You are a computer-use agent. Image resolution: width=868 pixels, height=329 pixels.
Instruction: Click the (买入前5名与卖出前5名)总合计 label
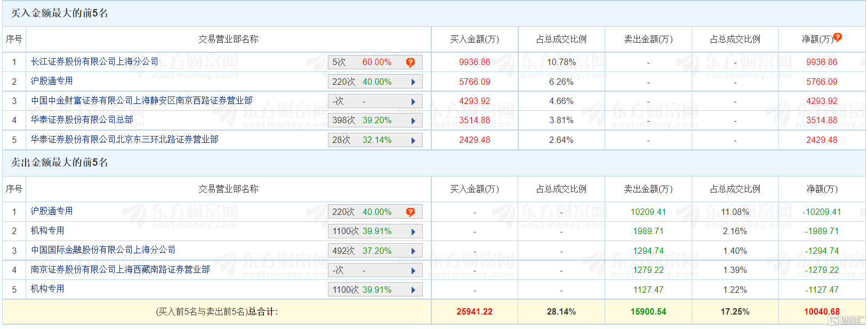217,312
